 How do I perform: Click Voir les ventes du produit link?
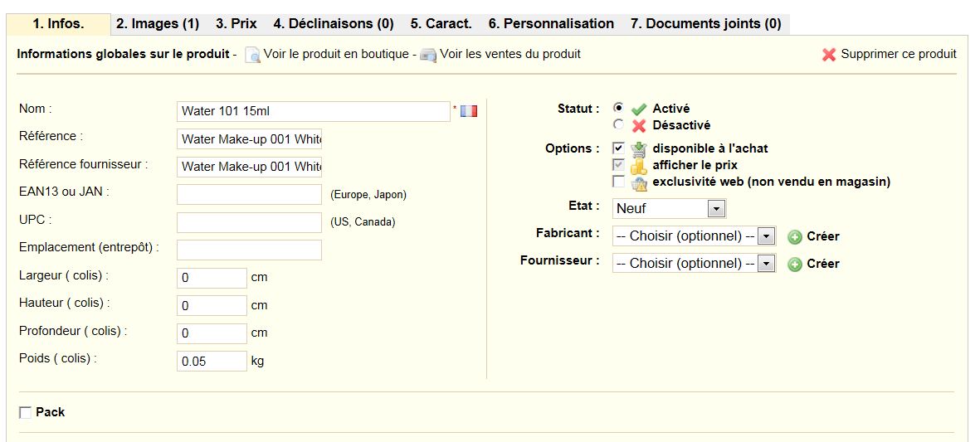(x=510, y=54)
